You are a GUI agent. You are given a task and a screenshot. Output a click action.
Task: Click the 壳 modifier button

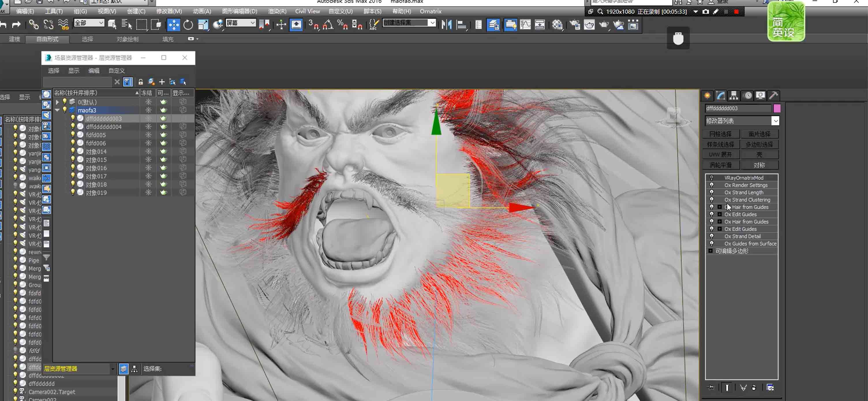(759, 155)
